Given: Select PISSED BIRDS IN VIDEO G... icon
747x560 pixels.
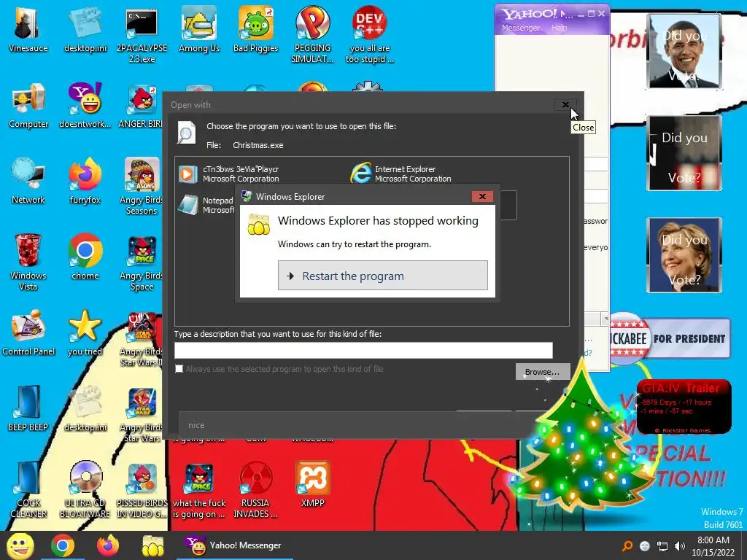Looking at the screenshot, I should pos(142,490).
